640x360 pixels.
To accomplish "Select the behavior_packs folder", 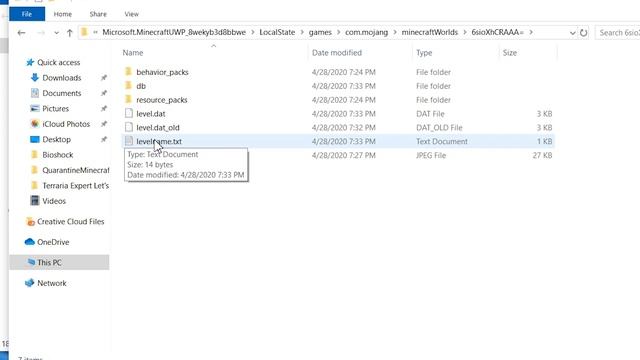I will [x=162, y=72].
